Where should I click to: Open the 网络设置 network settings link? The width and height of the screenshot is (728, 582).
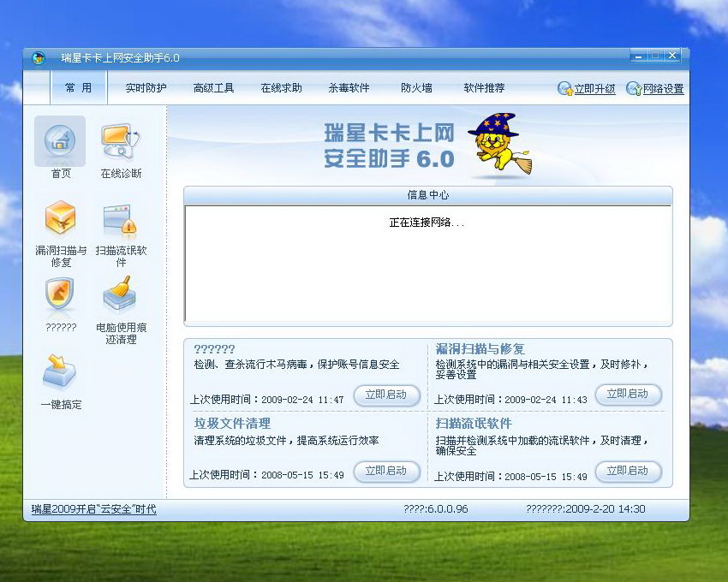click(664, 89)
